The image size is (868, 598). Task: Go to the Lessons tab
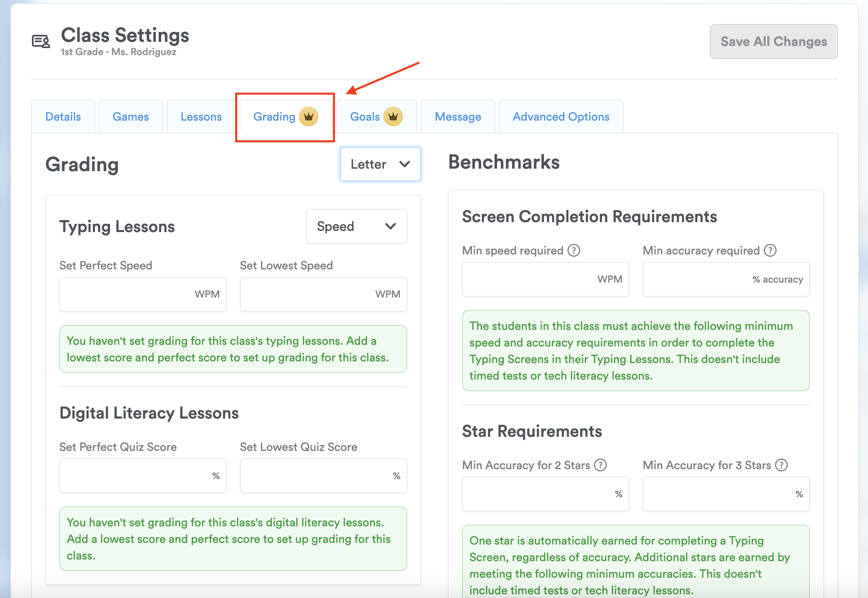click(201, 117)
